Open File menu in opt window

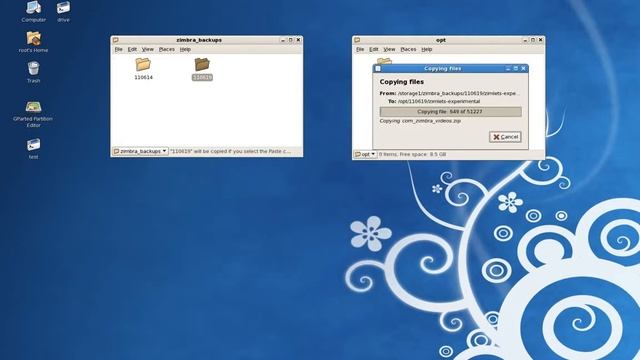(x=360, y=49)
